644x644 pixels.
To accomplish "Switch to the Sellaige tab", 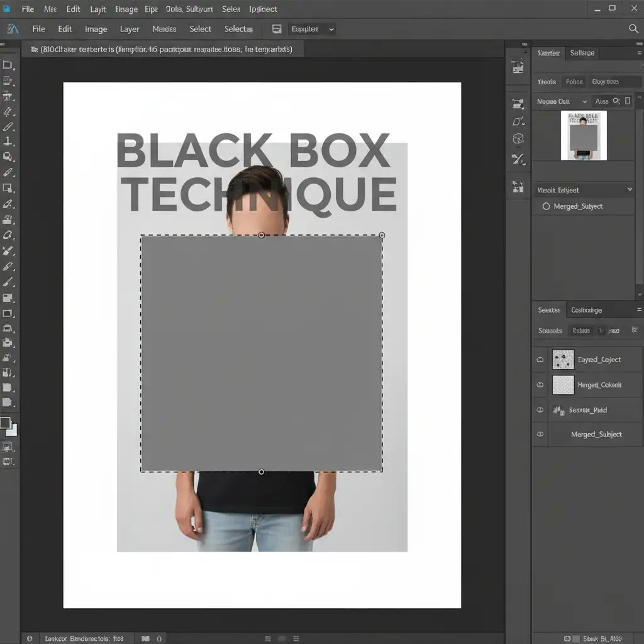I will tap(582, 53).
